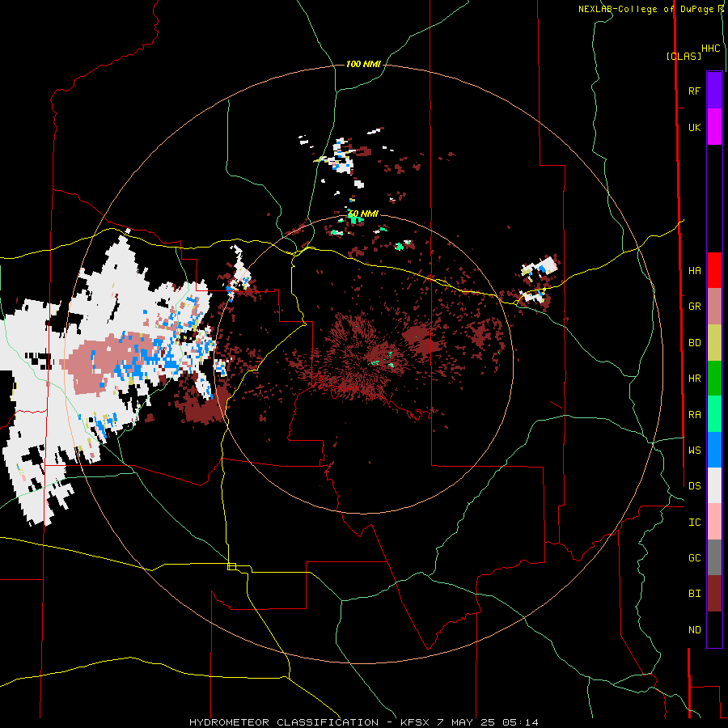Screen dimensions: 728x728
Task: Click the IC legend label
Action: (694, 522)
